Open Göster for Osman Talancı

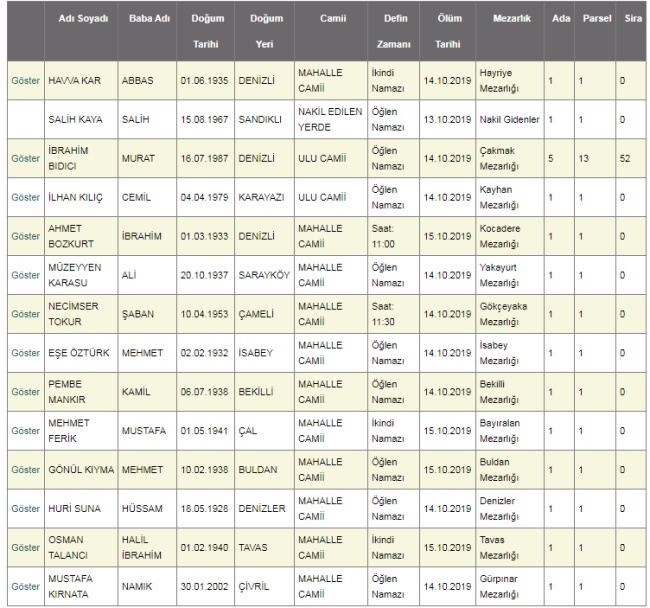pyautogui.click(x=25, y=548)
